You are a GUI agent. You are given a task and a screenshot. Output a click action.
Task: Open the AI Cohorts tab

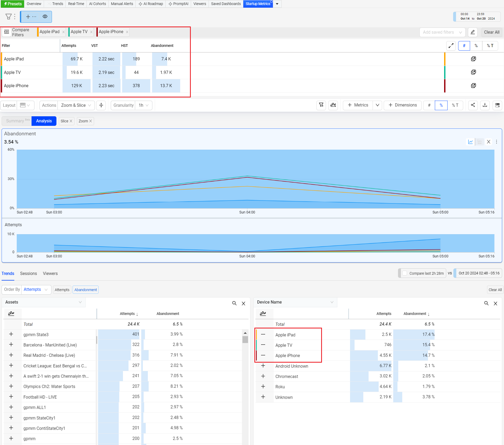[98, 4]
